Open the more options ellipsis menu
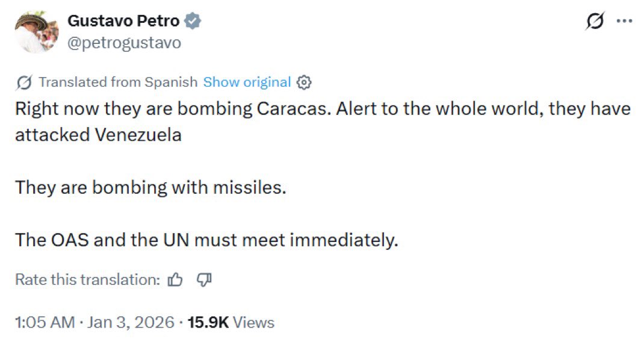This screenshot has width=644, height=348. pyautogui.click(x=624, y=21)
